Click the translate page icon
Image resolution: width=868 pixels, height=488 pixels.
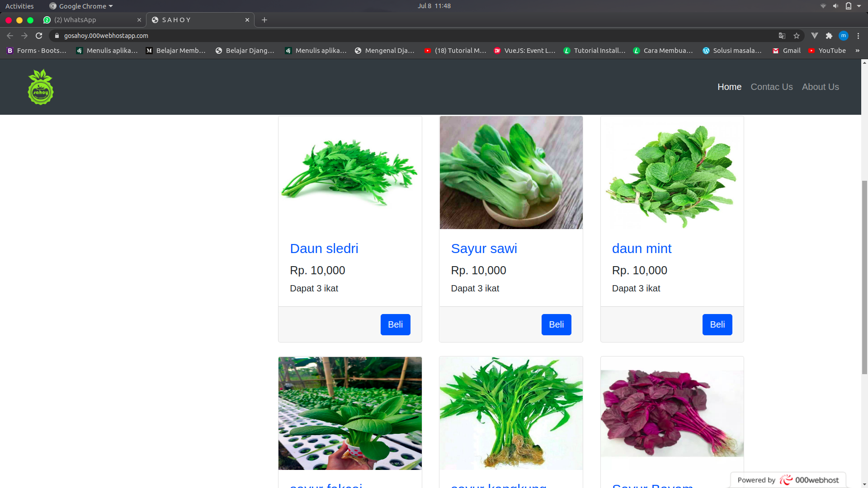[x=782, y=36]
